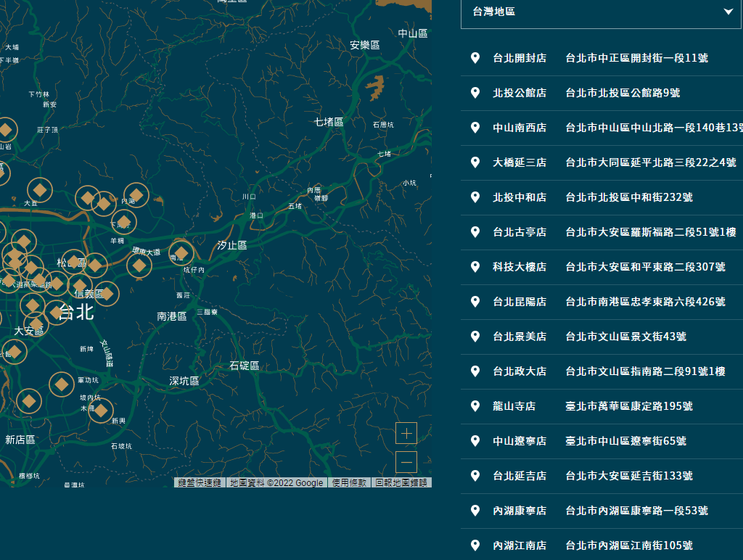This screenshot has width=743, height=560.
Task: Open the 鍵盤快速鍵 keyboard shortcuts button
Action: tap(200, 482)
